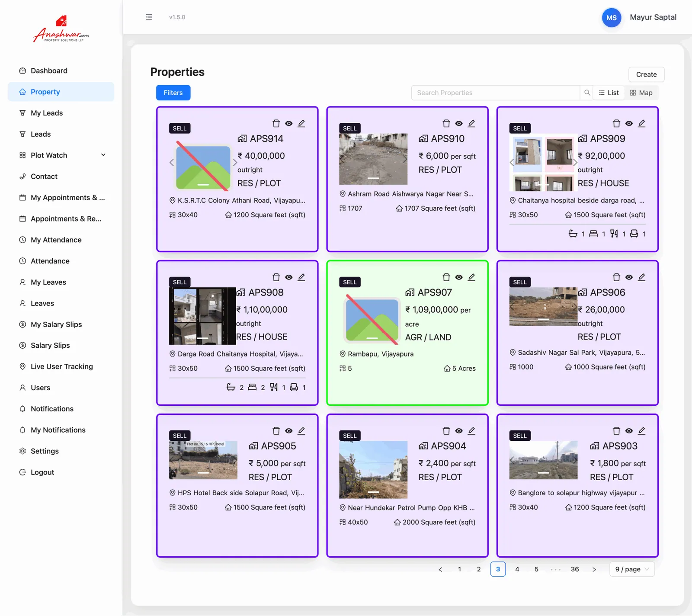Open My Leads in the sidebar
Image resolution: width=692 pixels, height=616 pixels.
61,113
